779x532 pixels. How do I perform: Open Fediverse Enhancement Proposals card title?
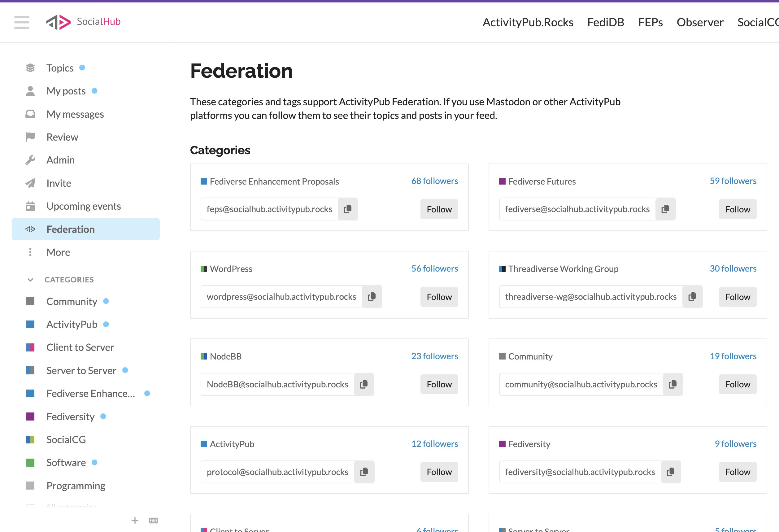click(269, 181)
